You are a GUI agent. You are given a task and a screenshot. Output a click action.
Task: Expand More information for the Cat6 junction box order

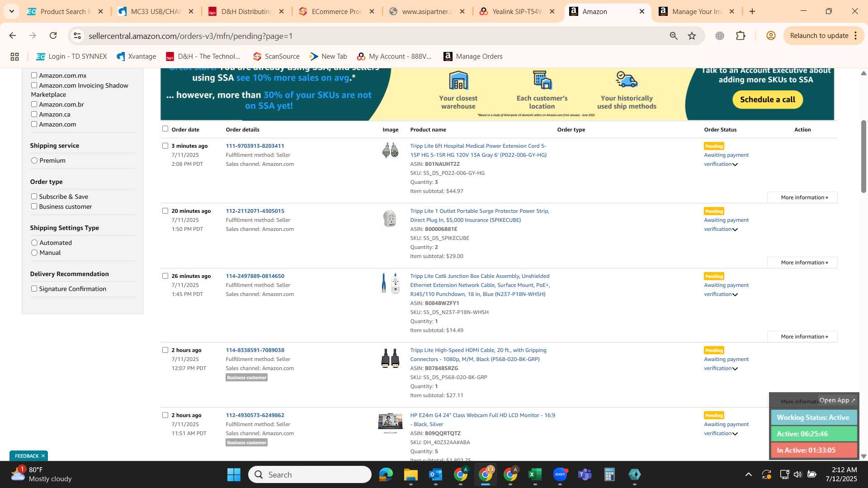(802, 337)
